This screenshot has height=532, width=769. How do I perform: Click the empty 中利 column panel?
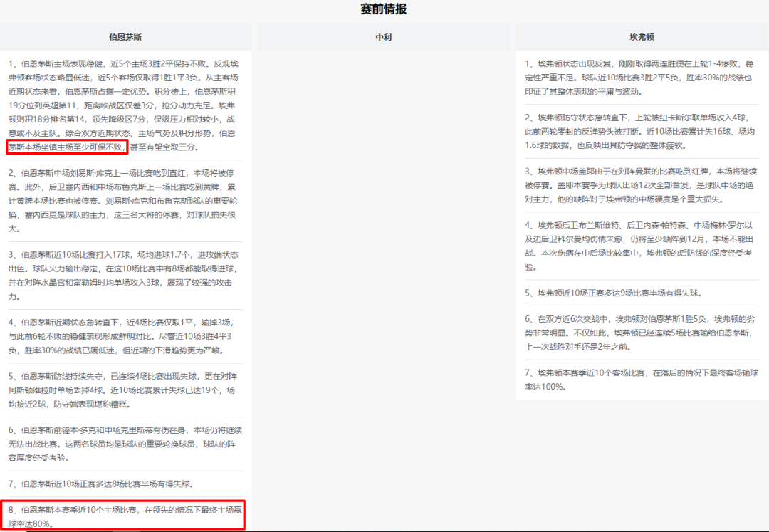tap(384, 285)
